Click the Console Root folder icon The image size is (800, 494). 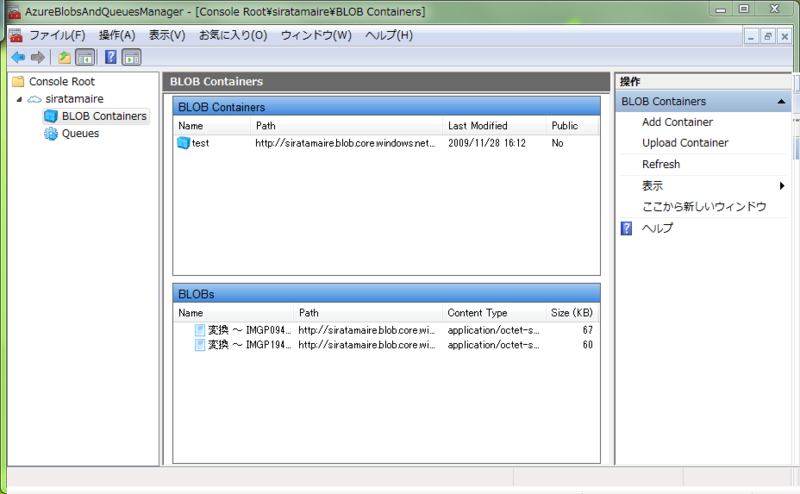[18, 82]
